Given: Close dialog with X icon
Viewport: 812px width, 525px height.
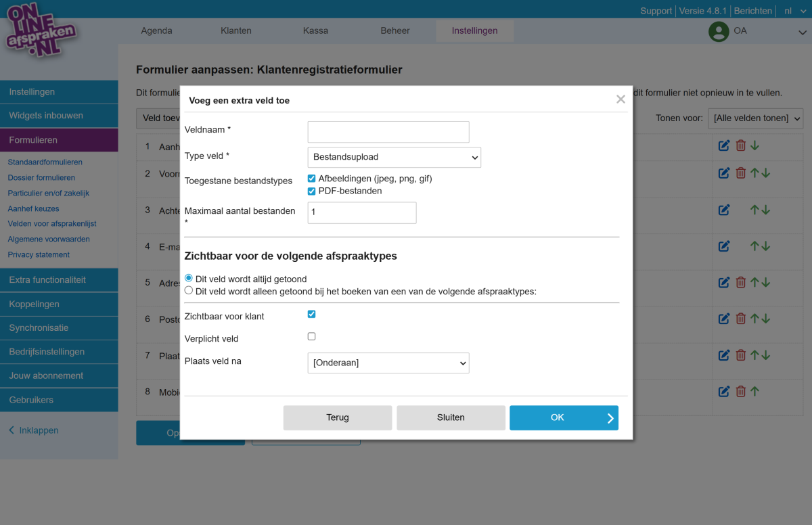Looking at the screenshot, I should [621, 99].
